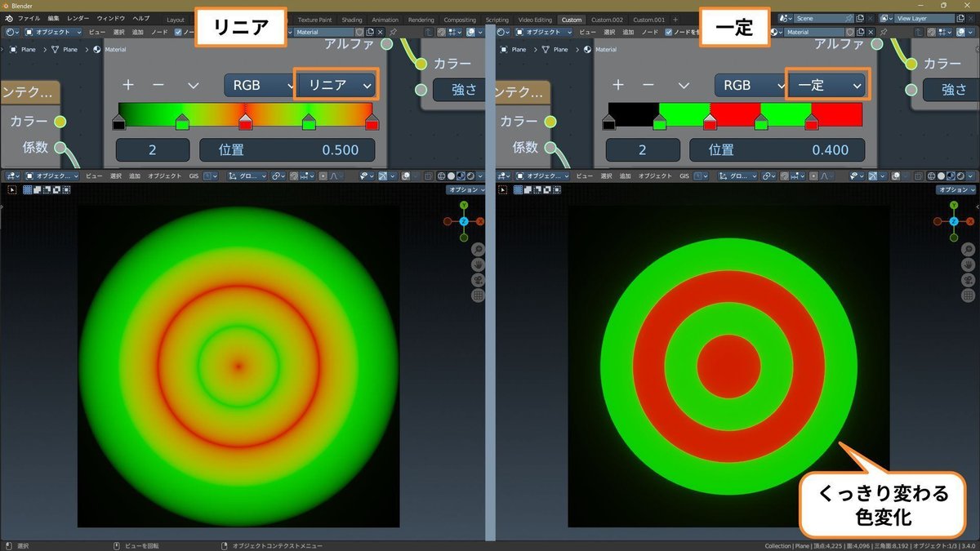The height and width of the screenshot is (551, 980).
Task: Switch to Compositing workspace tab
Action: click(460, 19)
